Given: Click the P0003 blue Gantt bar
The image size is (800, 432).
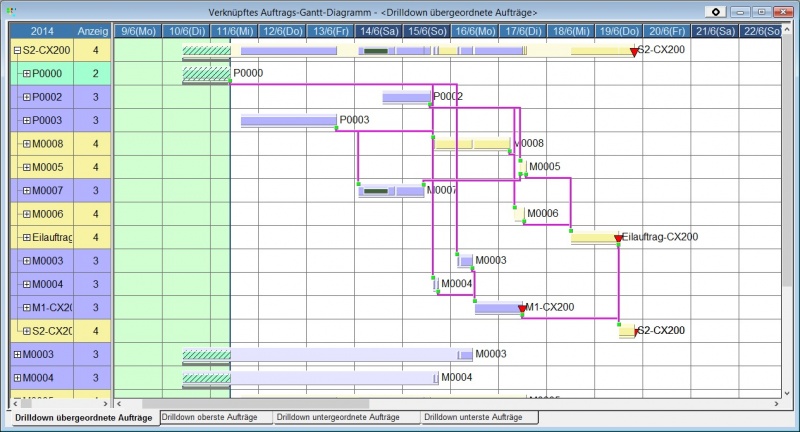Looking at the screenshot, I should pos(288,121).
